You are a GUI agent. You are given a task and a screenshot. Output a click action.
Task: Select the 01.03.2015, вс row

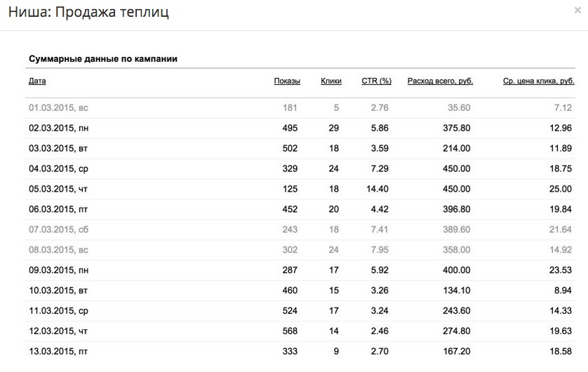[300, 108]
